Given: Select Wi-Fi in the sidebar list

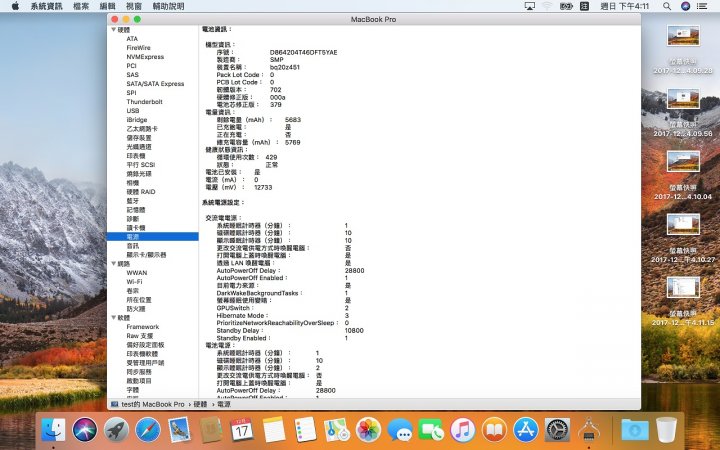Looking at the screenshot, I should (x=134, y=282).
